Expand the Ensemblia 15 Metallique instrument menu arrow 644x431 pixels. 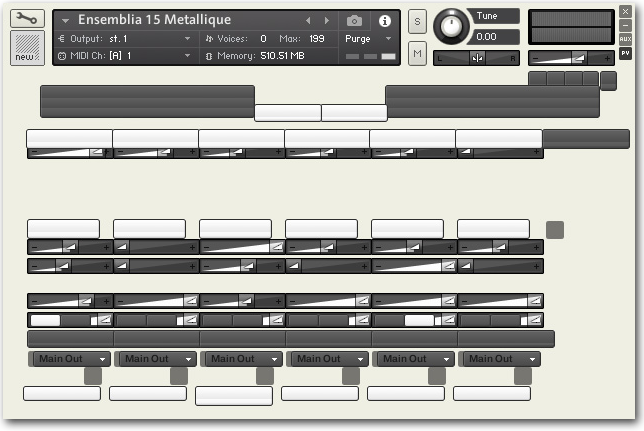click(x=65, y=21)
